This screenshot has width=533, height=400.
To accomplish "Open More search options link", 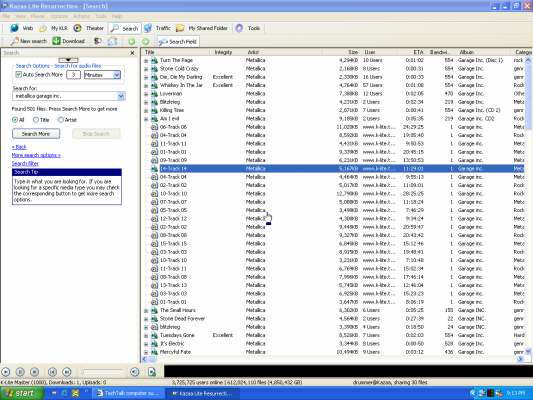I will (36, 155).
